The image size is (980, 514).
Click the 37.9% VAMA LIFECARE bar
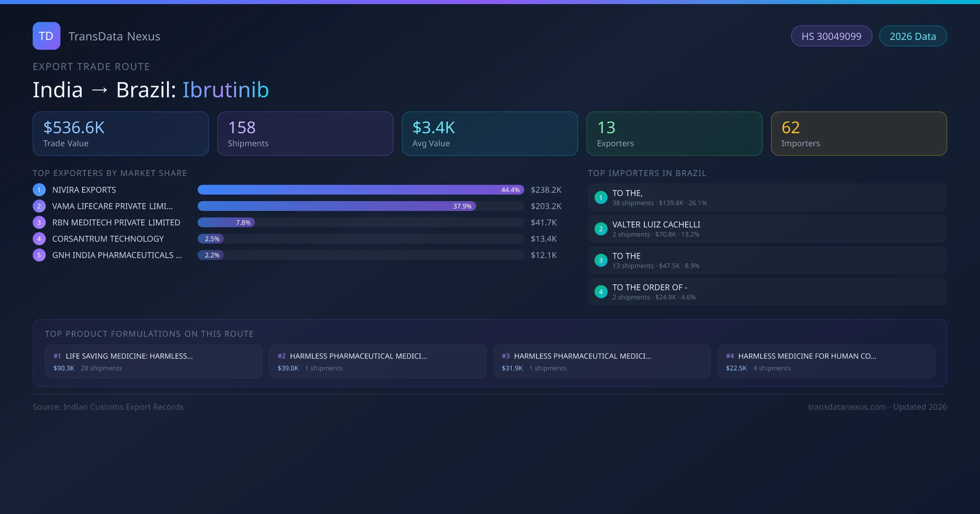coord(336,206)
